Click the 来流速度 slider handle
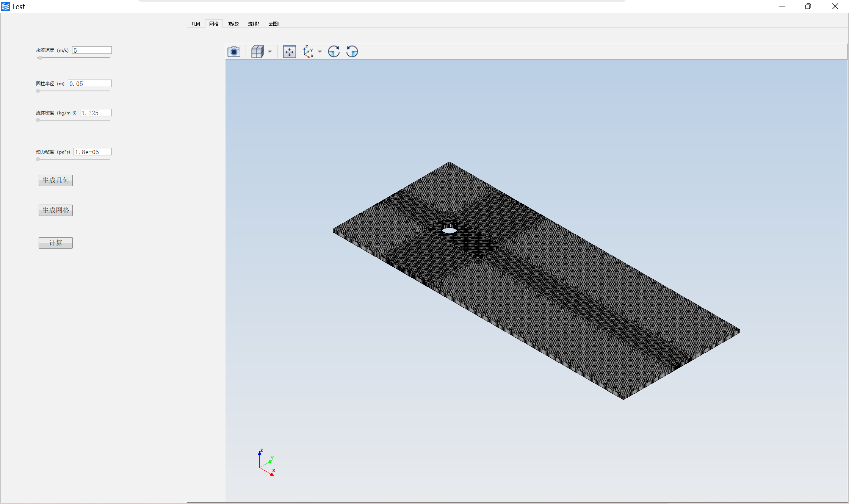 40,58
